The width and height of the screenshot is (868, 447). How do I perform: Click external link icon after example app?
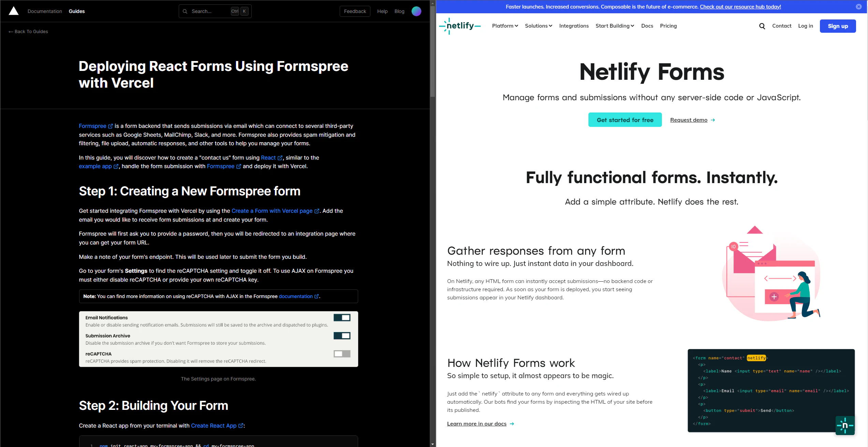[x=116, y=166]
